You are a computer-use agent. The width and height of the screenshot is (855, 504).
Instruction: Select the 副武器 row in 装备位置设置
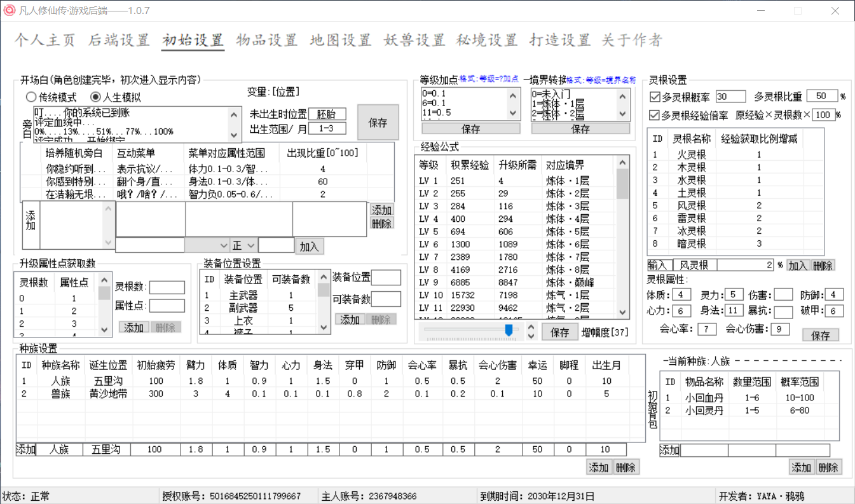pyautogui.click(x=259, y=308)
